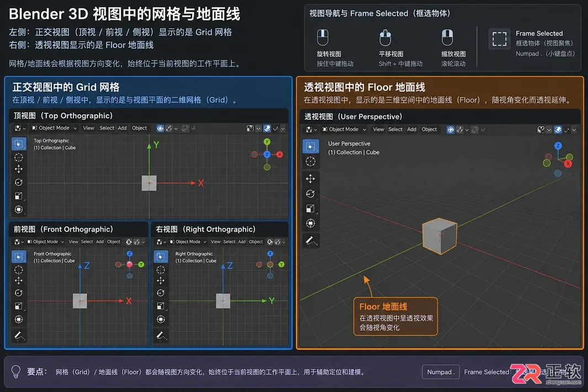Pick Cursor tool in Front Orthographic viewport
This screenshot has width=588, height=392.
[x=18, y=270]
